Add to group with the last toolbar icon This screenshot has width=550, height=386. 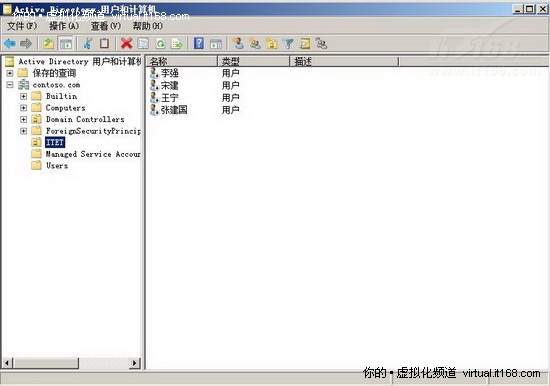(x=321, y=44)
